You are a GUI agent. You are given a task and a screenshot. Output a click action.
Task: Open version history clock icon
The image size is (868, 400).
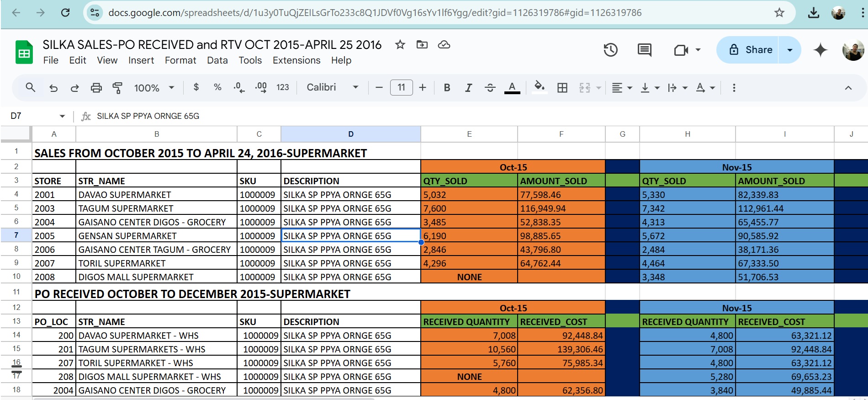point(610,50)
